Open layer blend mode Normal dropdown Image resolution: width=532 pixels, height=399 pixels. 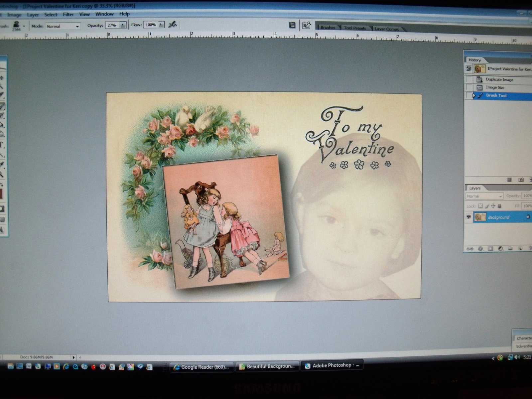coord(484,196)
